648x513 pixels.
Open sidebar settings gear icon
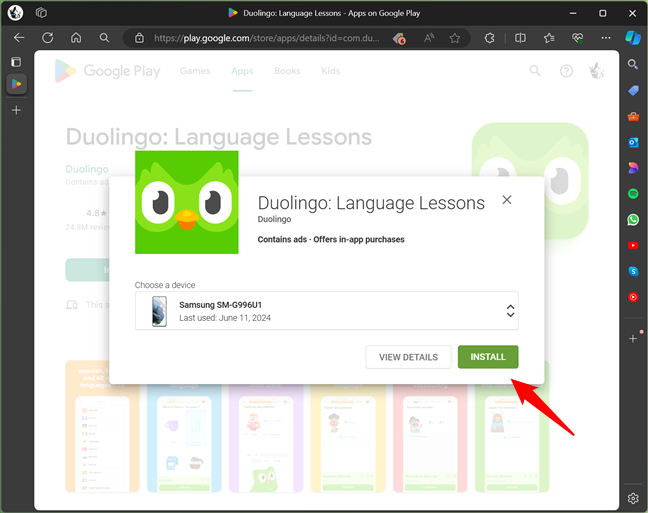(633, 498)
